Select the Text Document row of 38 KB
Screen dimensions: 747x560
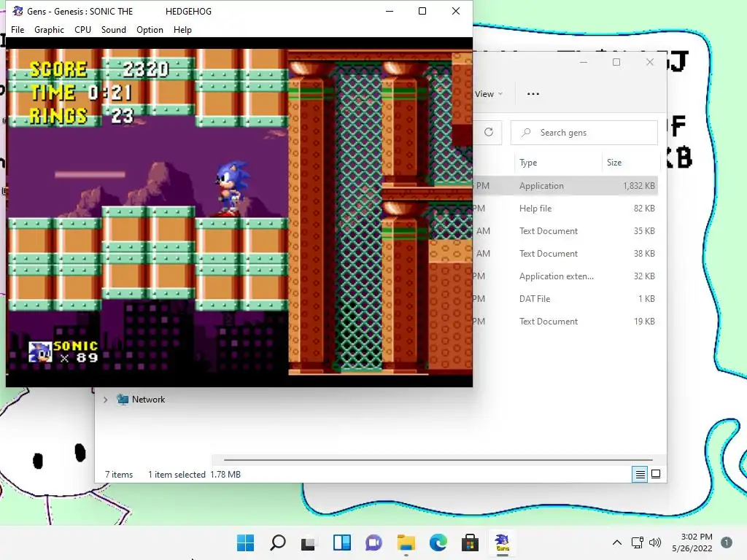click(x=565, y=253)
